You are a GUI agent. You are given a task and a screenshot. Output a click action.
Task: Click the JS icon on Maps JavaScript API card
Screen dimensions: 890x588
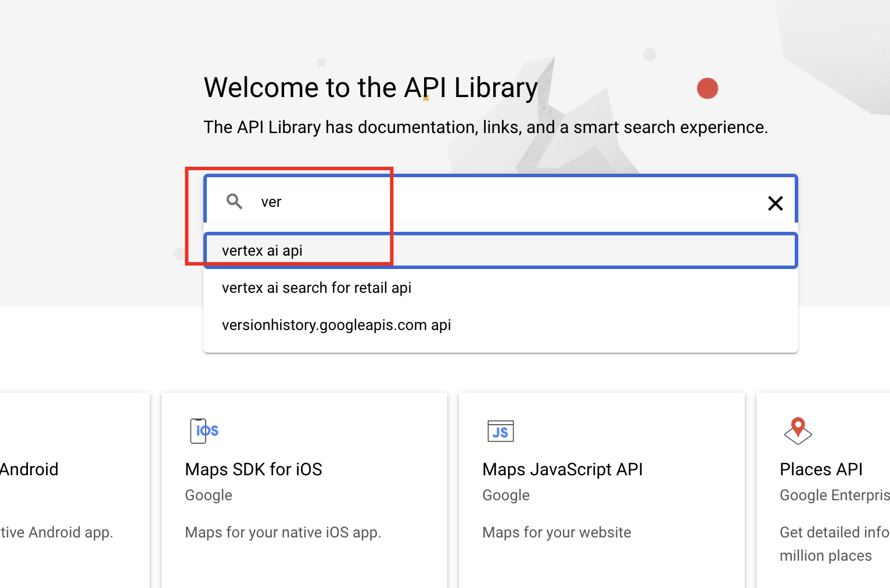click(x=500, y=431)
